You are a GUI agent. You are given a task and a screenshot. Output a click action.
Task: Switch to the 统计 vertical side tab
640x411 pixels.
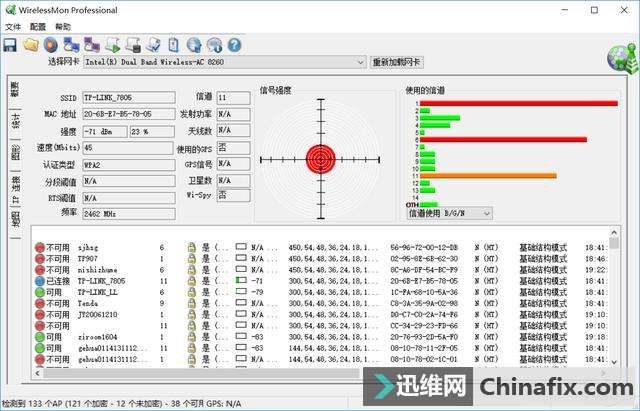click(15, 122)
